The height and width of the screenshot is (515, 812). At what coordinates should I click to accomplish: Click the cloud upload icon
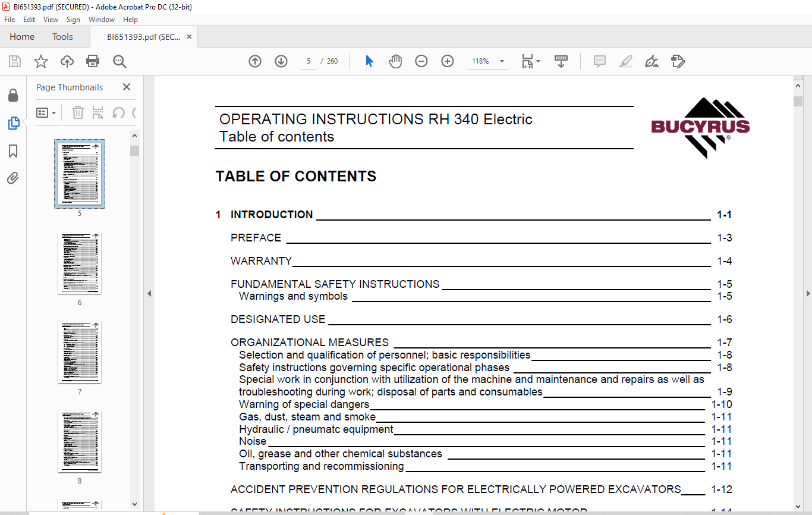point(67,61)
